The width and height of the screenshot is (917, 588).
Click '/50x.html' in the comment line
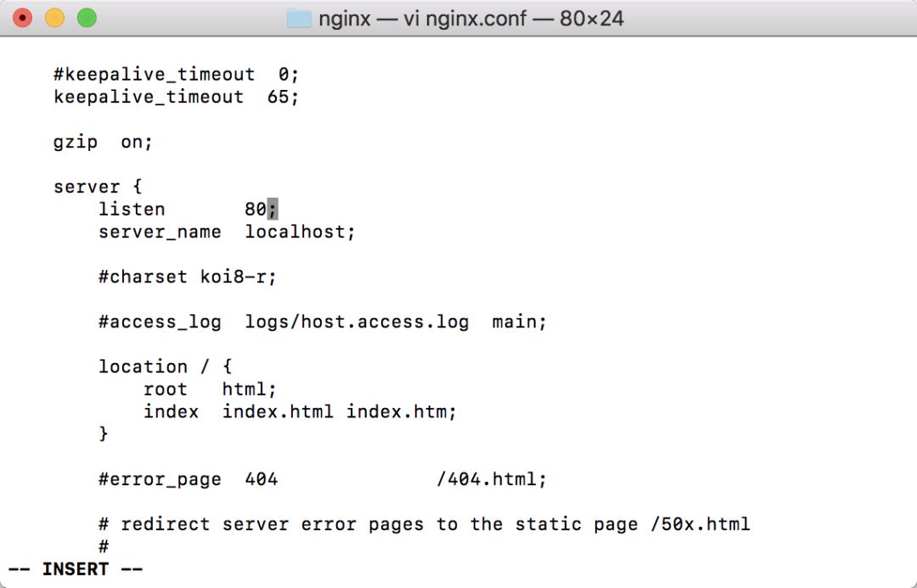(700, 524)
